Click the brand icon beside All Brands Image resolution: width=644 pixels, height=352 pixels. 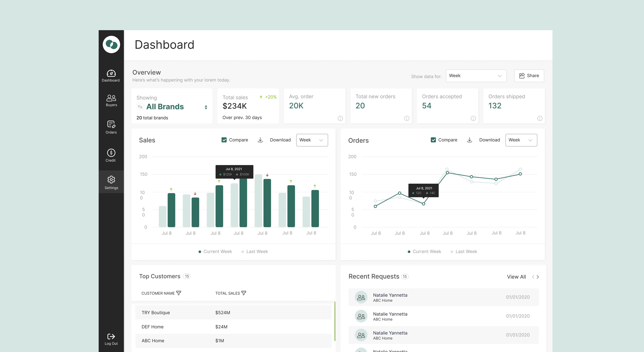[140, 107]
